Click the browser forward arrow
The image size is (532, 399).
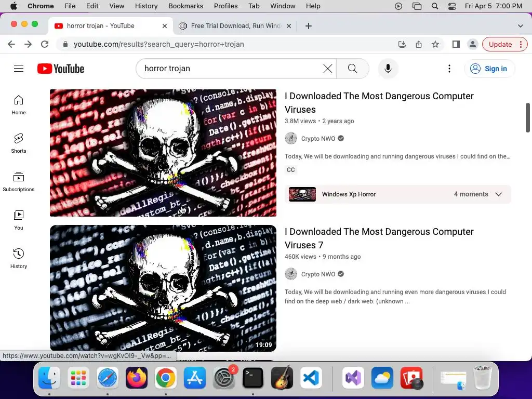point(28,44)
